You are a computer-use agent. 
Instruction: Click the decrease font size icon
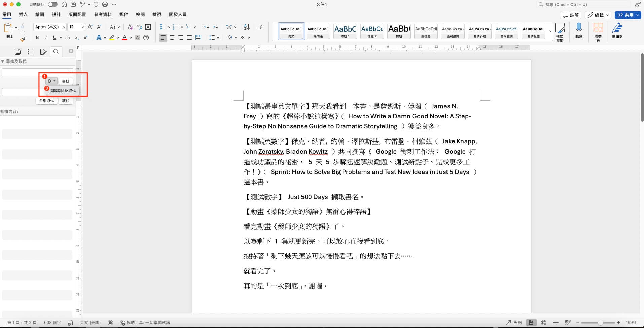point(99,27)
